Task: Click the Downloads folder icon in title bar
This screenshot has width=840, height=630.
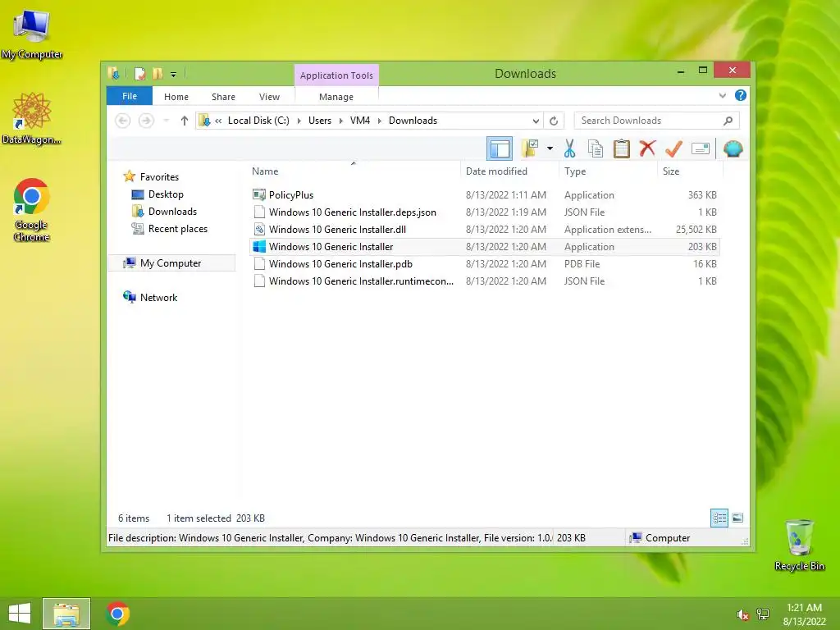Action: [x=113, y=73]
